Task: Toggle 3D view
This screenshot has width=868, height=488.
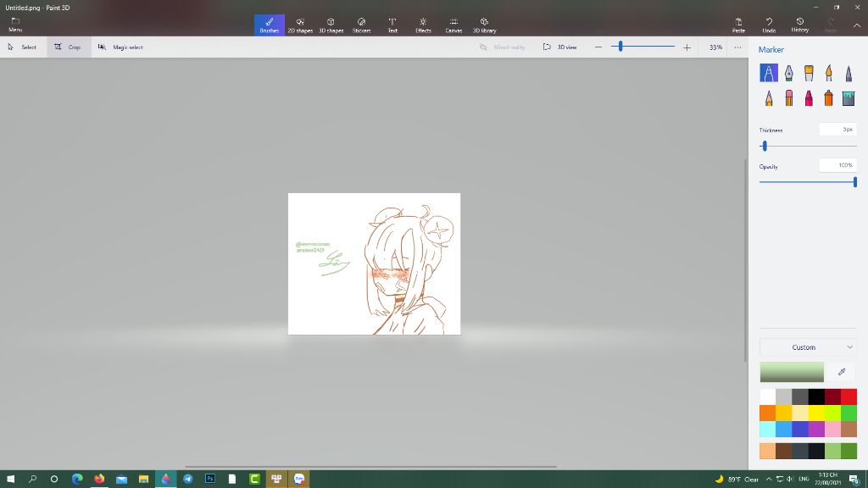Action: coord(560,47)
